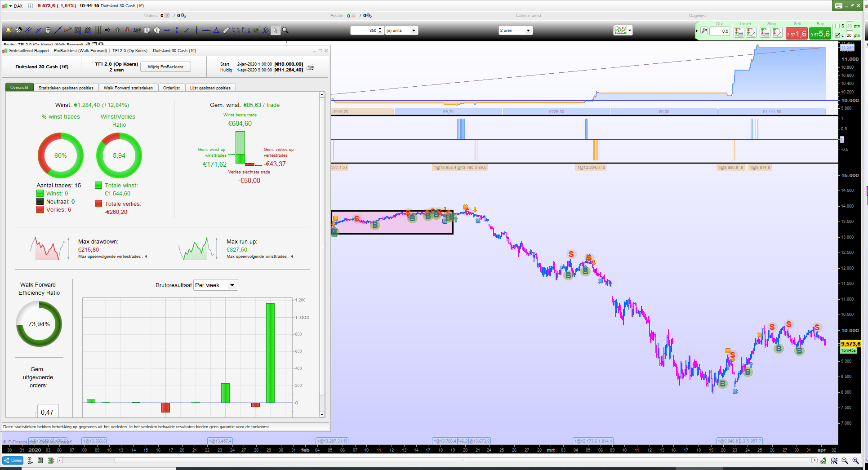The image size is (868, 470).
Task: Select the red down arrow tool
Action: coord(127,31)
